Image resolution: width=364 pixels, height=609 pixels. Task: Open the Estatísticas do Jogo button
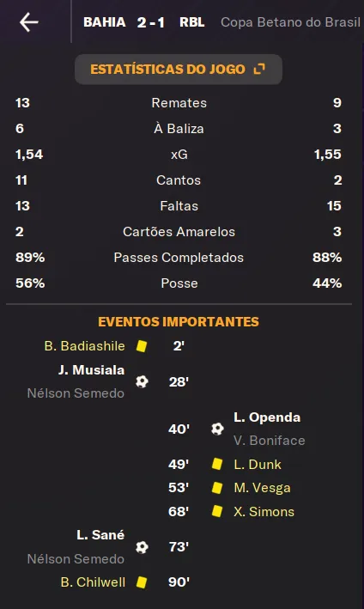click(x=179, y=69)
